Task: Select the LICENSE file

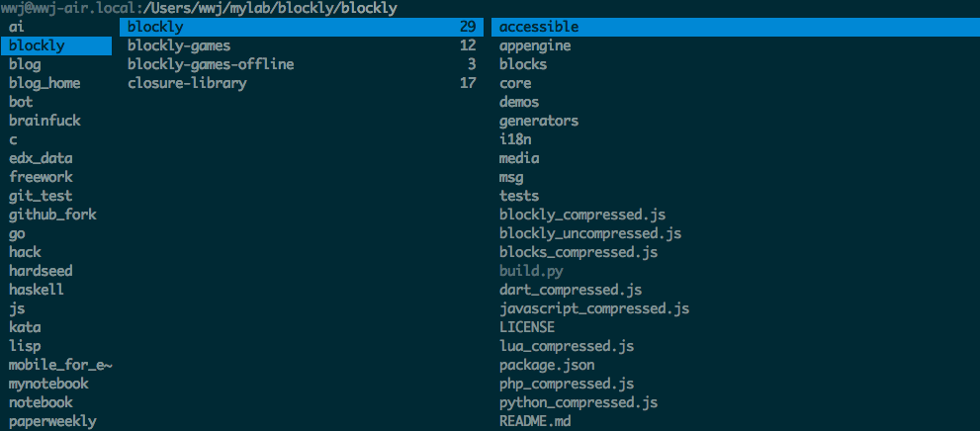Action: click(x=527, y=327)
